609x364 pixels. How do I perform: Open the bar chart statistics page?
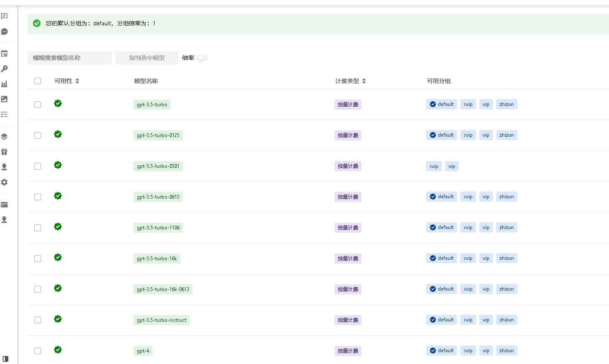point(4,84)
